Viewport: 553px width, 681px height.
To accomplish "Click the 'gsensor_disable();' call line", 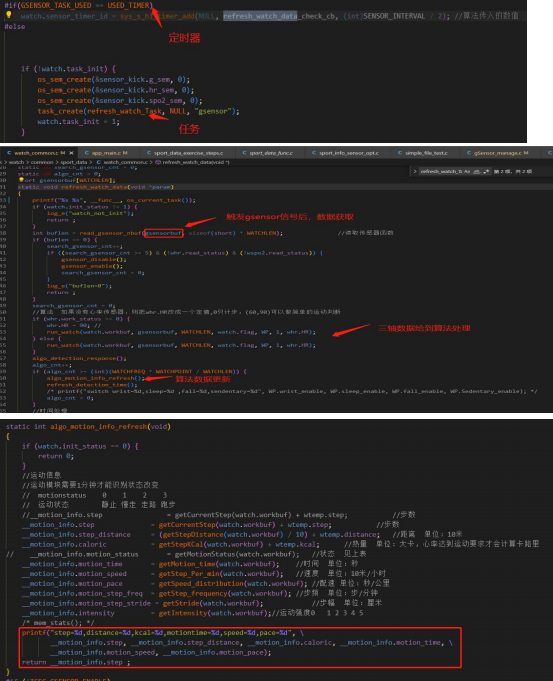I will click(93, 259).
